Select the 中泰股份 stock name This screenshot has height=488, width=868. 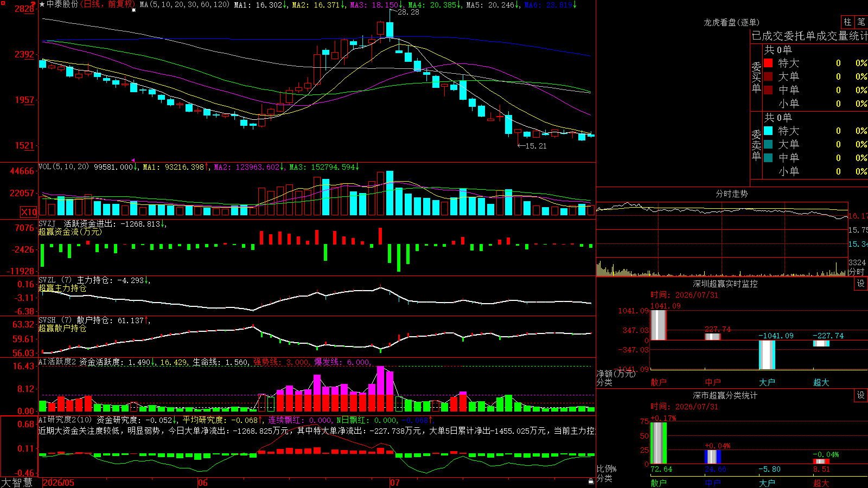[62, 4]
